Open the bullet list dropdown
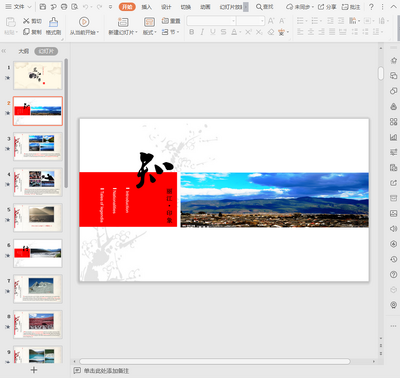This screenshot has height=378, width=400. point(301,21)
